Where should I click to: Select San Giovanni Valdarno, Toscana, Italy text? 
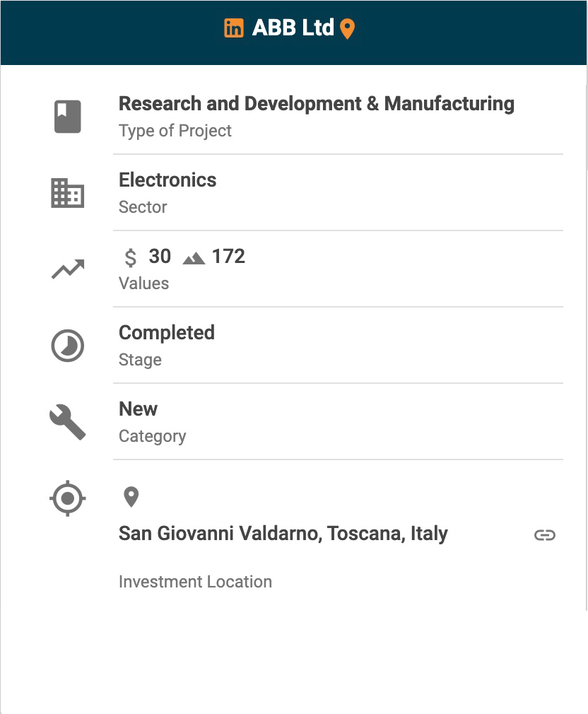point(283,533)
